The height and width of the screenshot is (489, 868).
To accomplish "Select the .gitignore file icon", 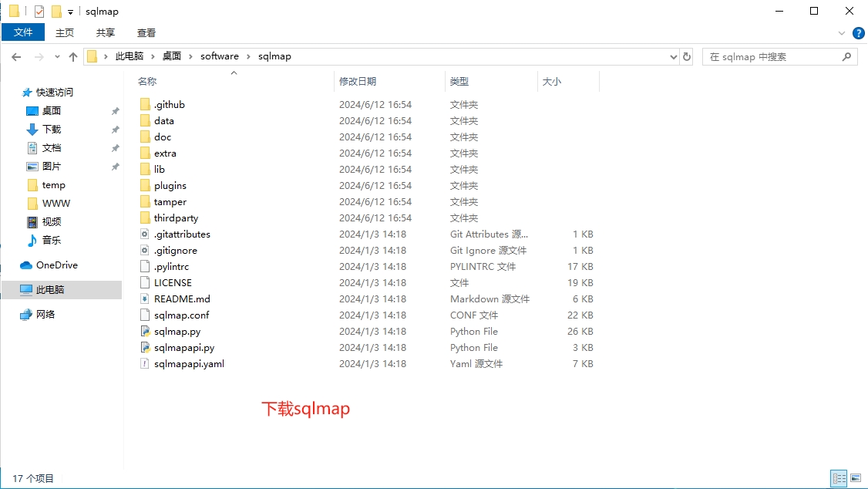I will pyautogui.click(x=145, y=251).
